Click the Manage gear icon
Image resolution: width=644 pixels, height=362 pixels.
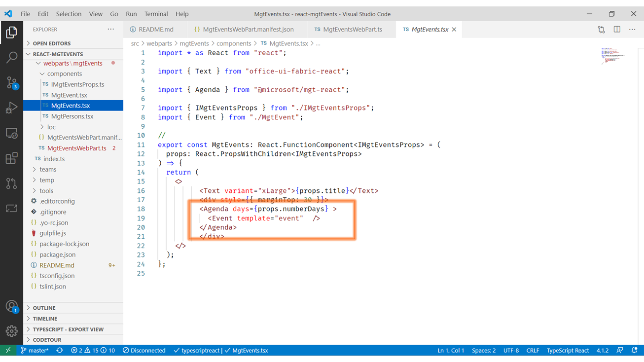[11, 331]
